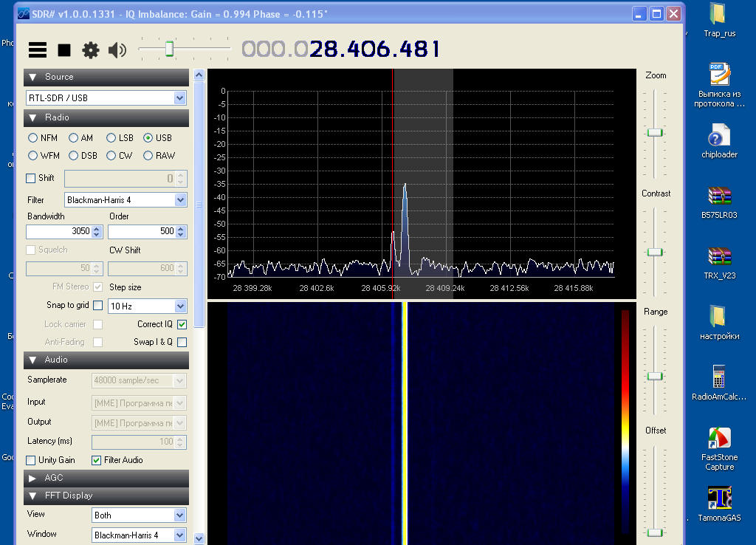
Task: Disable the Correct IQ checkbox
Action: click(182, 324)
